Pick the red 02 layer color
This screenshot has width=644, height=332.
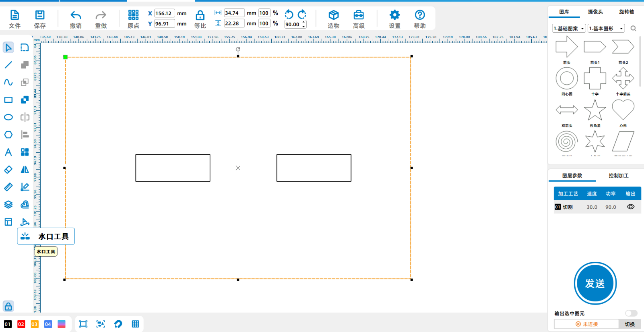[21, 324]
